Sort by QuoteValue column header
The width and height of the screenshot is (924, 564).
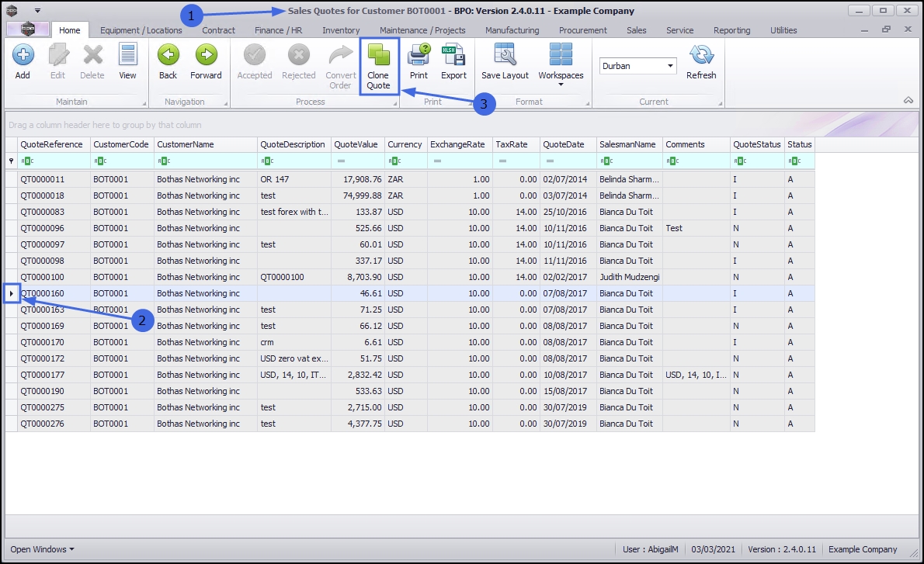tap(357, 144)
